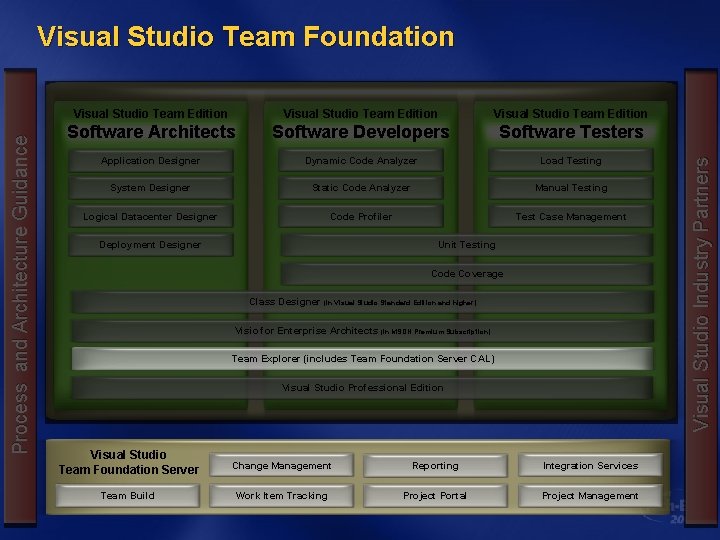Select the Reporting button

pyautogui.click(x=435, y=466)
